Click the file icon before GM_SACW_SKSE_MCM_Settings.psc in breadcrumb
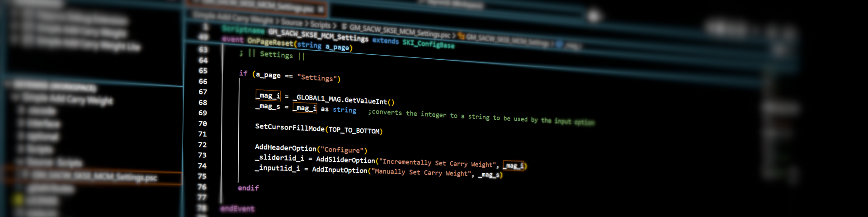Screen dimensions: 868x217 click(x=344, y=27)
